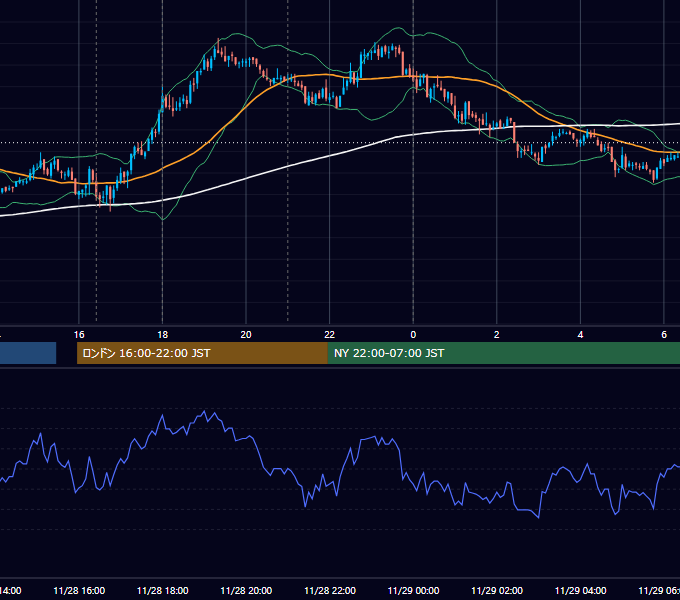This screenshot has width=680, height=600.
Task: Click the 11/28 16:00 time label
Action: coord(79,590)
